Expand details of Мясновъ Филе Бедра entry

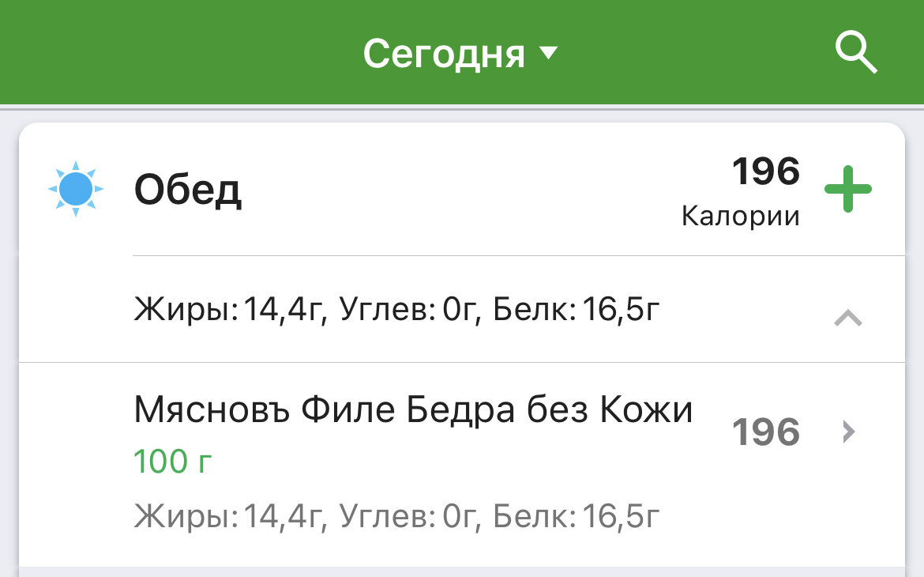tap(847, 432)
